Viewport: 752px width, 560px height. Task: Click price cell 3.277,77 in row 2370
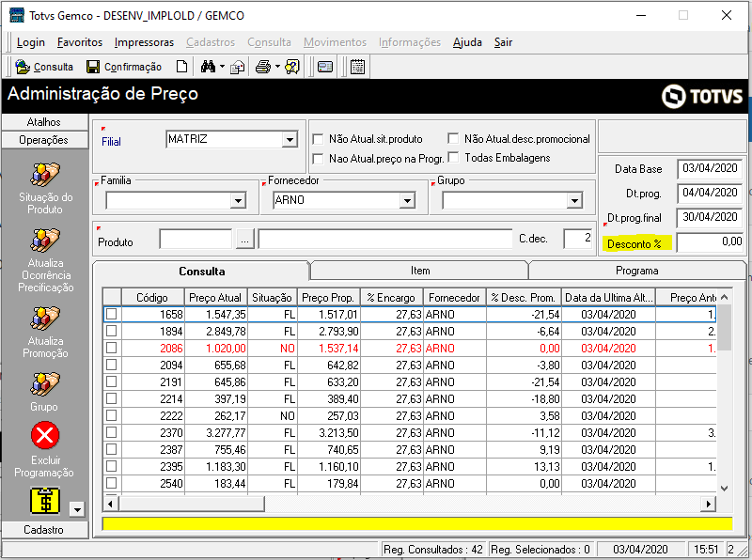[216, 432]
